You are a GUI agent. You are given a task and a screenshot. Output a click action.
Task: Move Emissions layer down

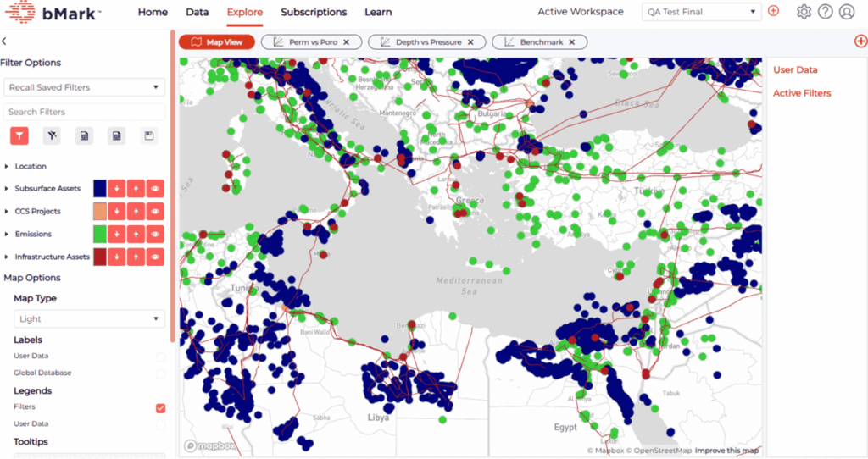pyautogui.click(x=117, y=234)
